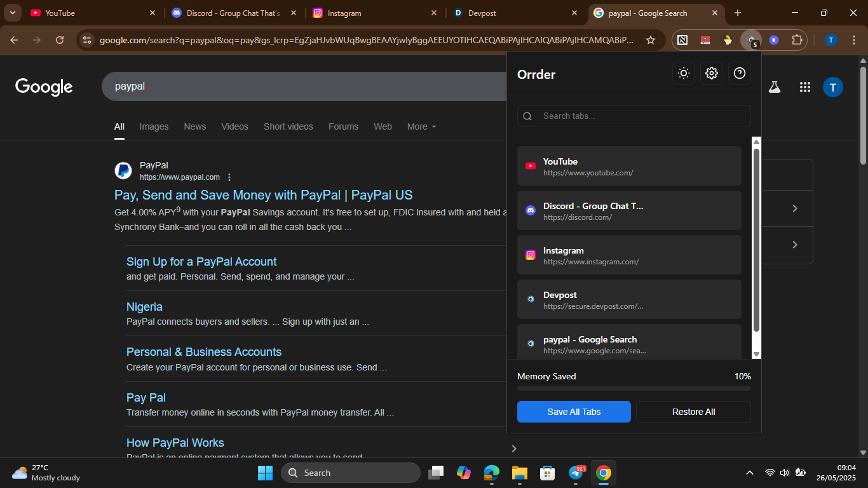Open Microsoft Store from taskbar
The image size is (868, 488).
548,473
